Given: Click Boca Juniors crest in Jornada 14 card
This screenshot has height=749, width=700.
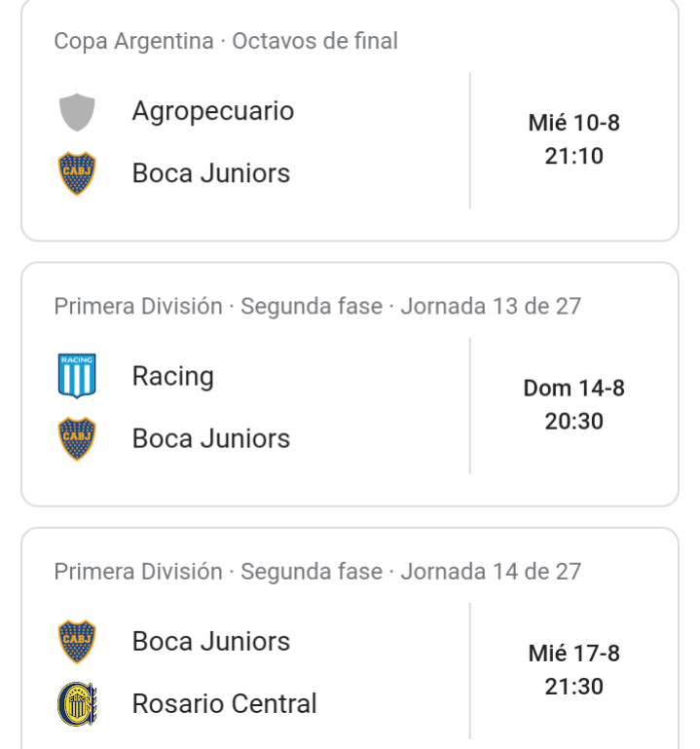Looking at the screenshot, I should click(x=77, y=642).
